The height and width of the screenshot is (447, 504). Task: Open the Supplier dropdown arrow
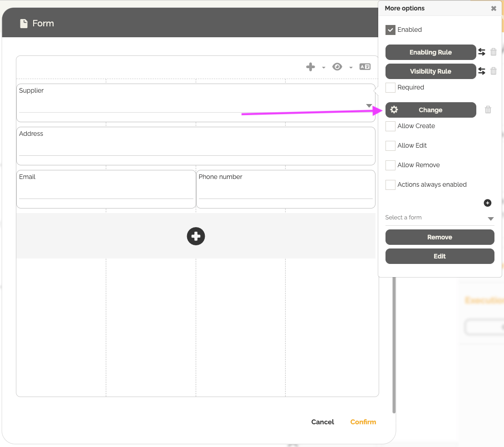click(x=369, y=106)
